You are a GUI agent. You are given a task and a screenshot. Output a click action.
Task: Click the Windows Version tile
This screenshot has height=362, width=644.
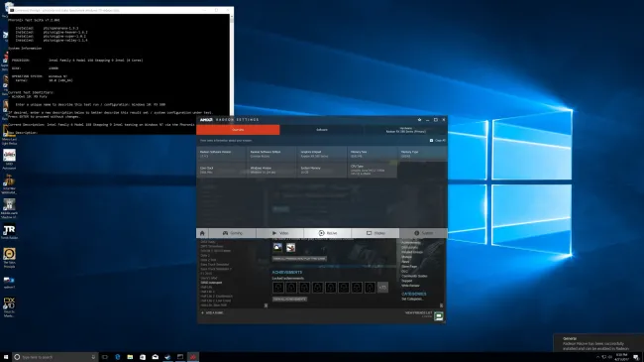click(x=271, y=170)
